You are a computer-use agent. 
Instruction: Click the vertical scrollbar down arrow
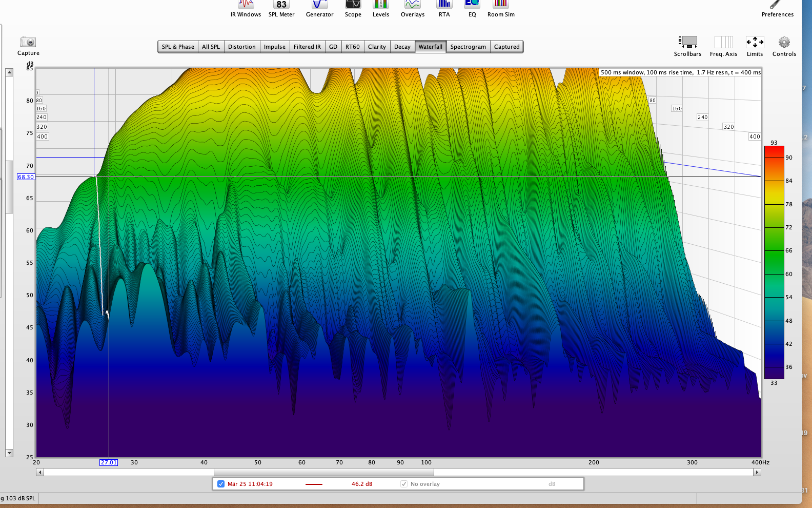9,453
